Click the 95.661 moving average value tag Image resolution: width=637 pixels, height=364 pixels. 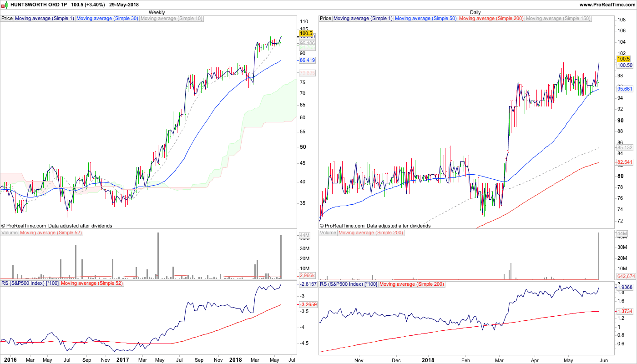click(x=625, y=89)
